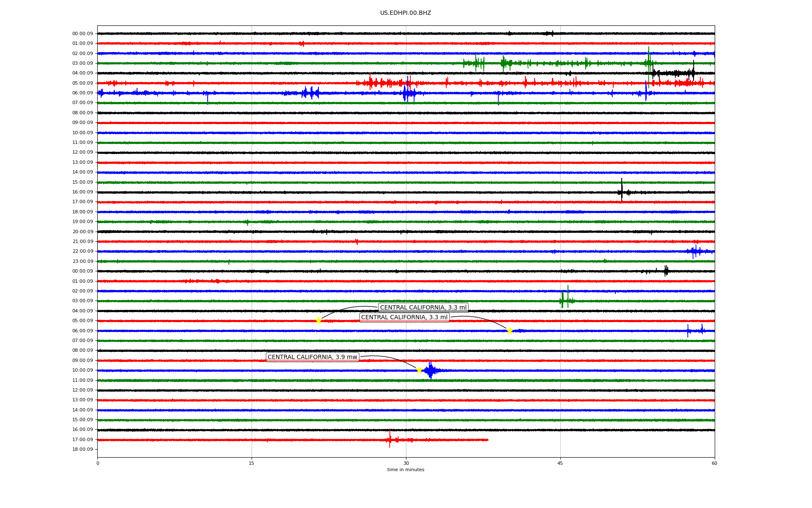Viewport: 812px width, 508px height.
Task: Click the 0 tick on the time axis
Action: click(x=98, y=463)
